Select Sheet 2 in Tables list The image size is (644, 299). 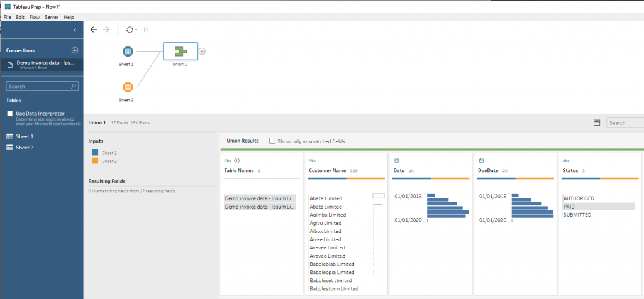(x=25, y=148)
